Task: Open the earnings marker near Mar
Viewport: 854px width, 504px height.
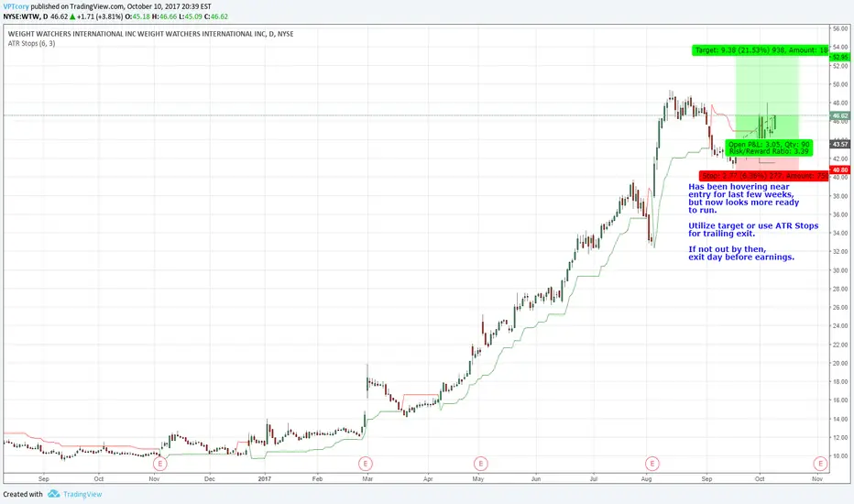Action: point(366,464)
